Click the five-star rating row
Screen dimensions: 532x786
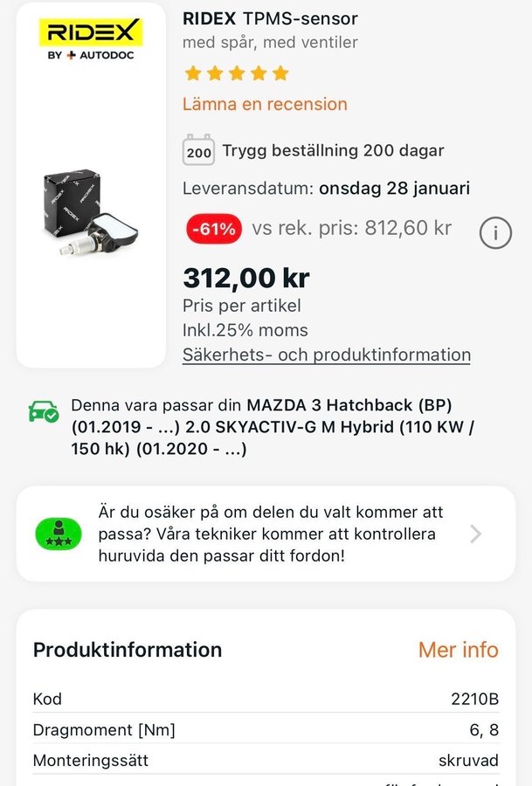[236, 73]
